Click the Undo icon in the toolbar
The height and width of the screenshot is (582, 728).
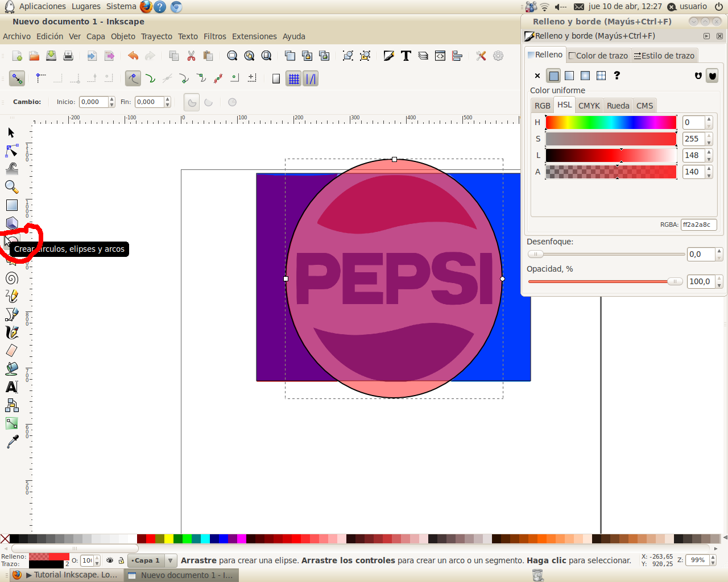(x=133, y=56)
